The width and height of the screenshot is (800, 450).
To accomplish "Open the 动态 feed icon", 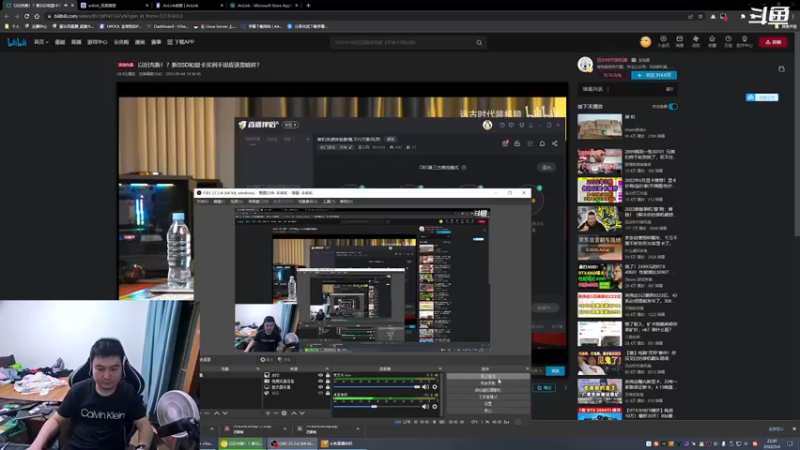I will point(695,42).
